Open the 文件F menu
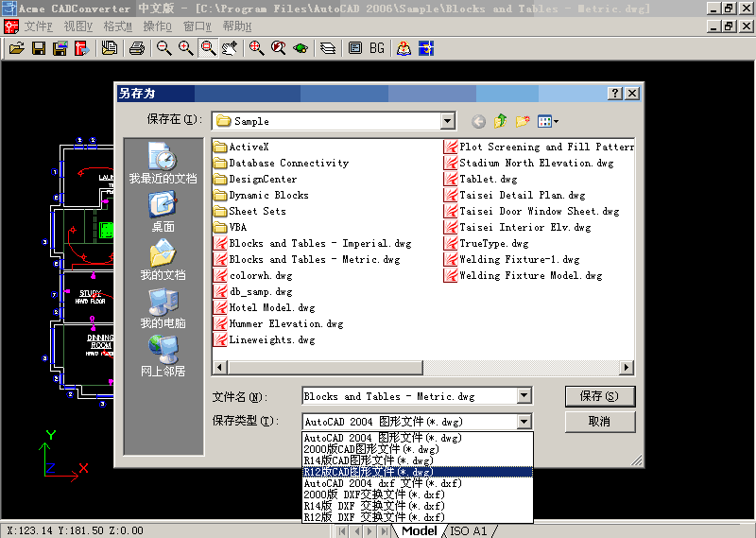The image size is (756, 538). [x=39, y=26]
